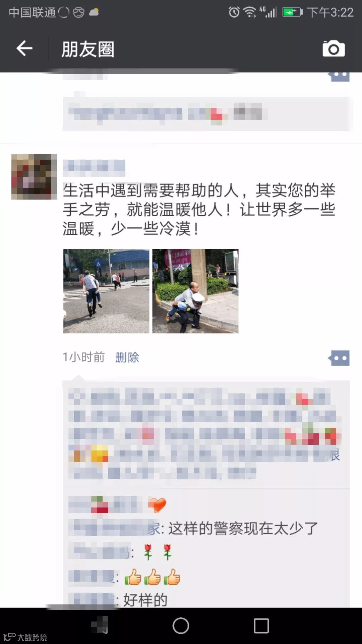Open comment menu beside 1小时前 timestamp
Screen dimensions: 362x644
coord(339,358)
